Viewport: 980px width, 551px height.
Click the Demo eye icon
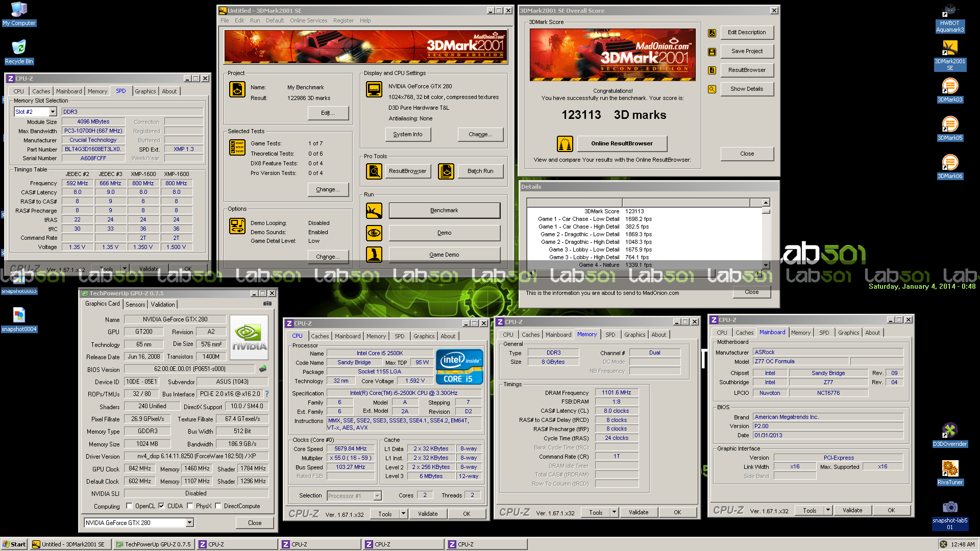(x=374, y=233)
